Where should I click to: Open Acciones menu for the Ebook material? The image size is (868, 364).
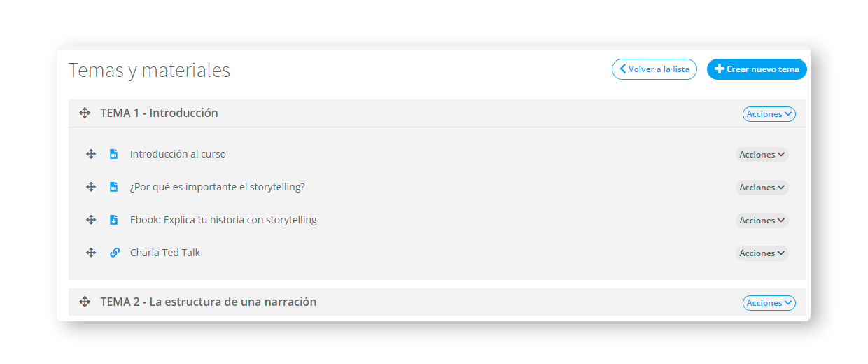tap(762, 220)
